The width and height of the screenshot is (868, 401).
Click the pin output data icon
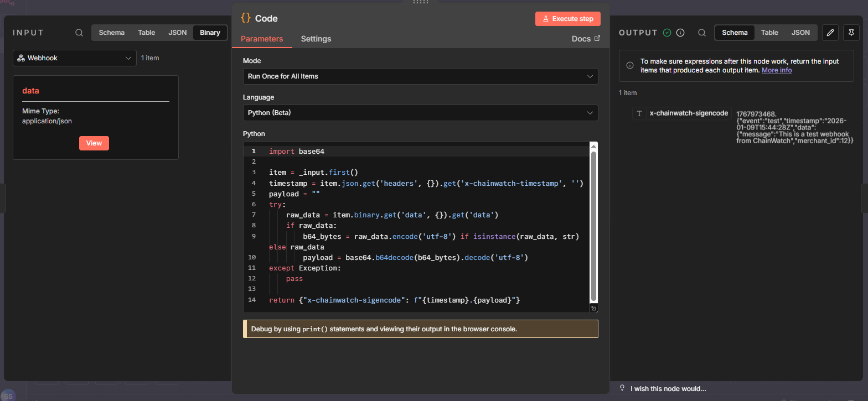tap(851, 33)
